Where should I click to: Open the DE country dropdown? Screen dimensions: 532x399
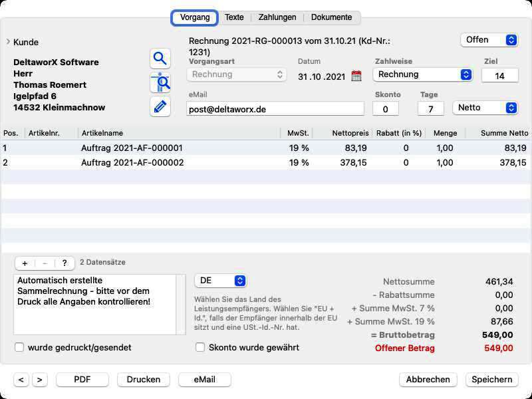[x=220, y=281]
